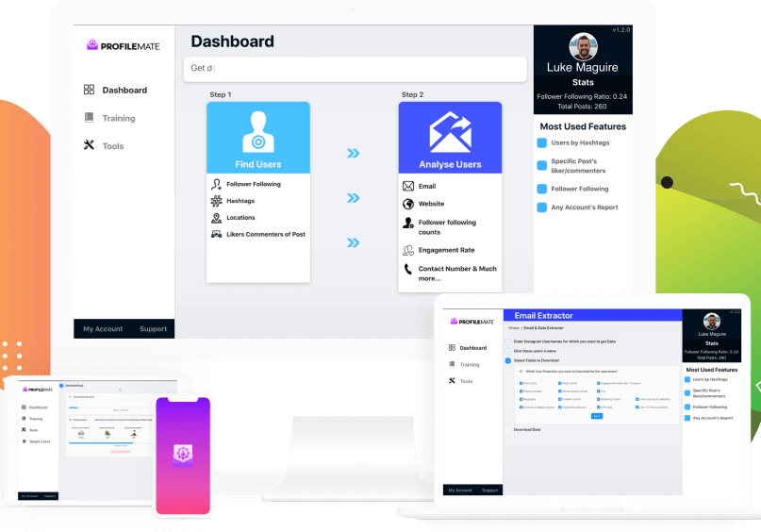Click the Target Users star icon on tablet
Screen dimensions: 761x532
click(25, 441)
